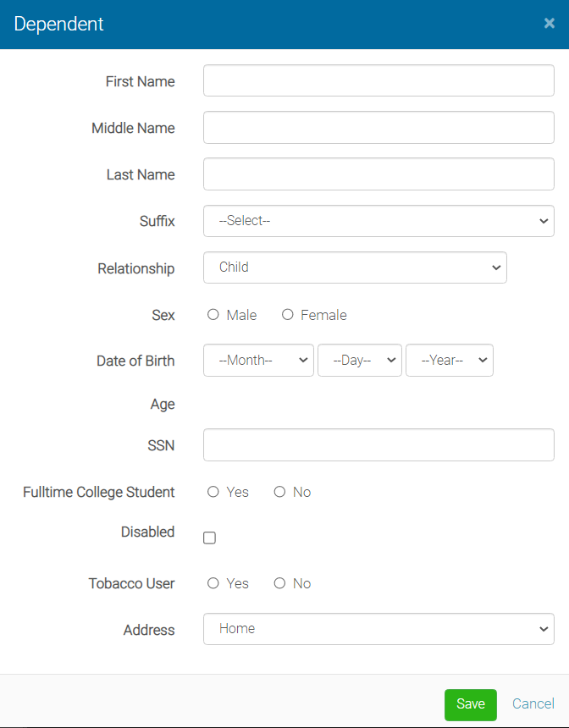Click the Save button

point(470,704)
